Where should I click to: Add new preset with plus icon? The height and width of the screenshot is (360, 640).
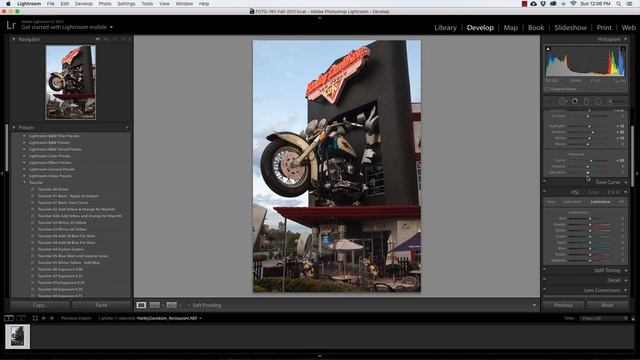tap(127, 128)
